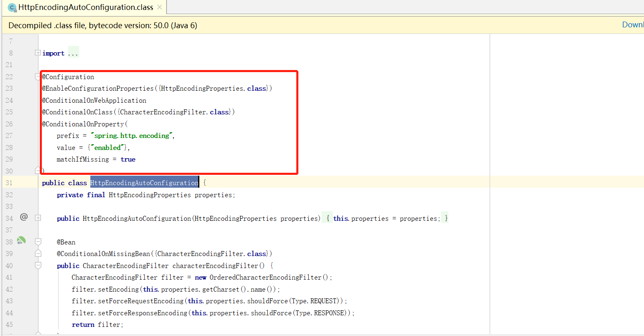The width and height of the screenshot is (644, 336).
Task: Click Type.RESPONSE on line 44
Action: pyautogui.click(x=320, y=313)
